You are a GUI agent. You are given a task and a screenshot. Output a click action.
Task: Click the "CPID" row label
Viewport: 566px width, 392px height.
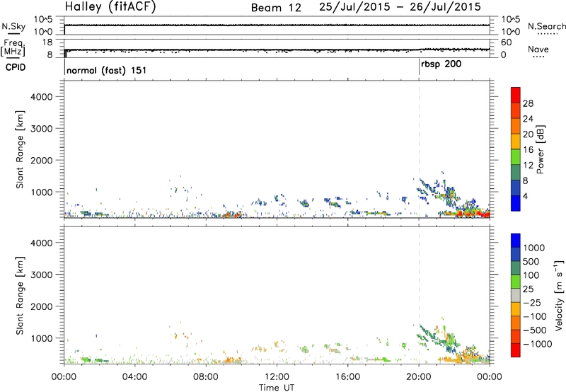pyautogui.click(x=16, y=67)
